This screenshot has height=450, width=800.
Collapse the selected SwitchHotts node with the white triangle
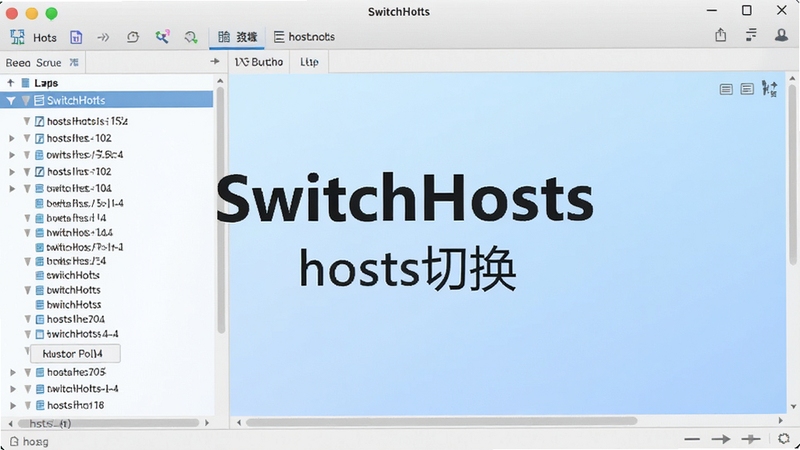pos(11,101)
